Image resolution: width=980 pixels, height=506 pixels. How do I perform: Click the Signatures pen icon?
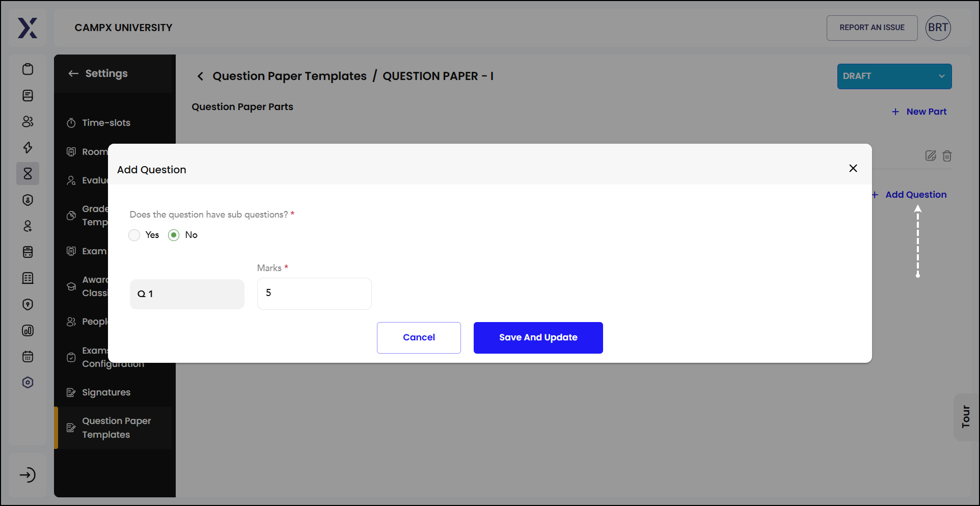[x=71, y=392]
